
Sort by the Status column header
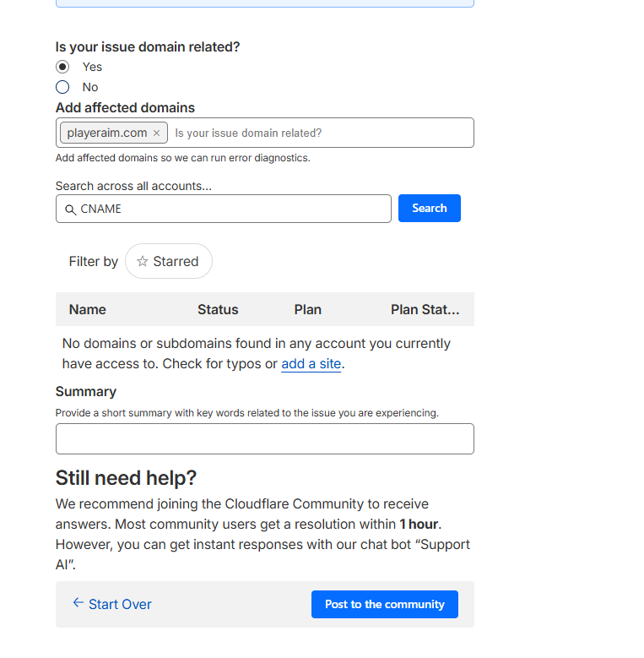click(x=218, y=309)
